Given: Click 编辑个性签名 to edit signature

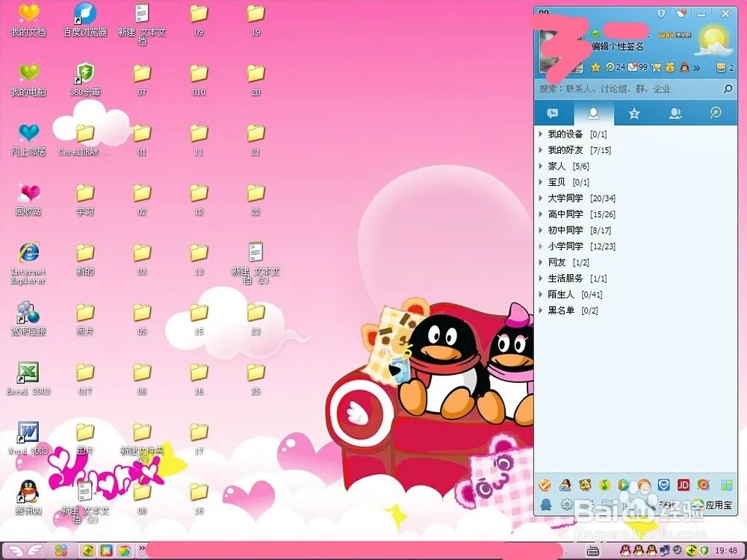Looking at the screenshot, I should pyautogui.click(x=617, y=46).
